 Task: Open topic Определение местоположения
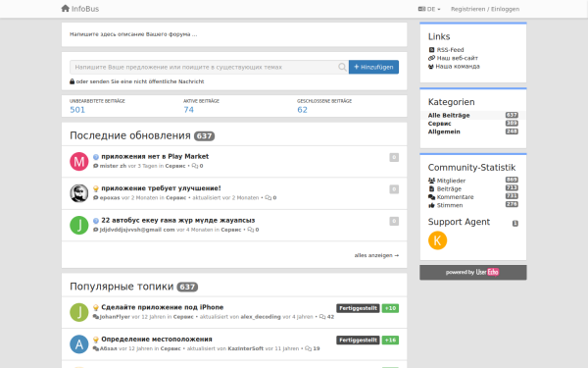(x=157, y=340)
